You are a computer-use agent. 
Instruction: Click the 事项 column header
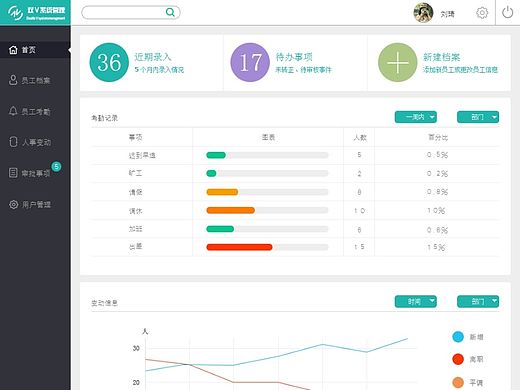(136, 137)
